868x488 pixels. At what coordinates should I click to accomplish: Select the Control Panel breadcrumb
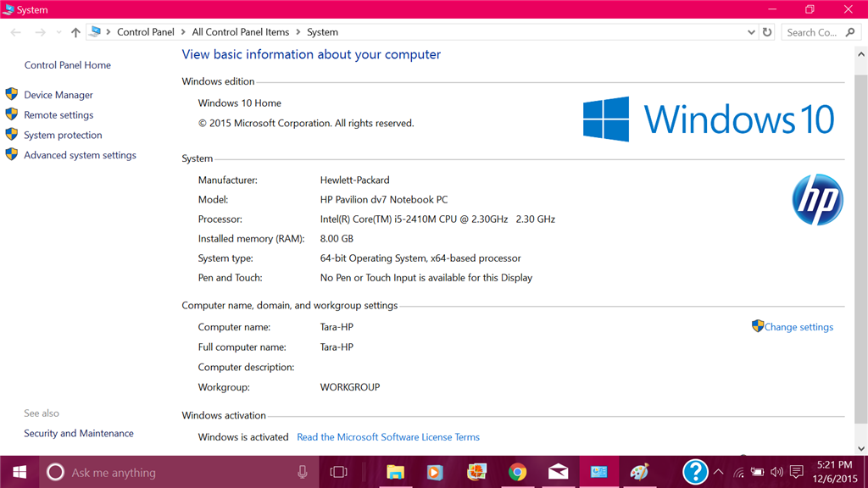tap(146, 32)
